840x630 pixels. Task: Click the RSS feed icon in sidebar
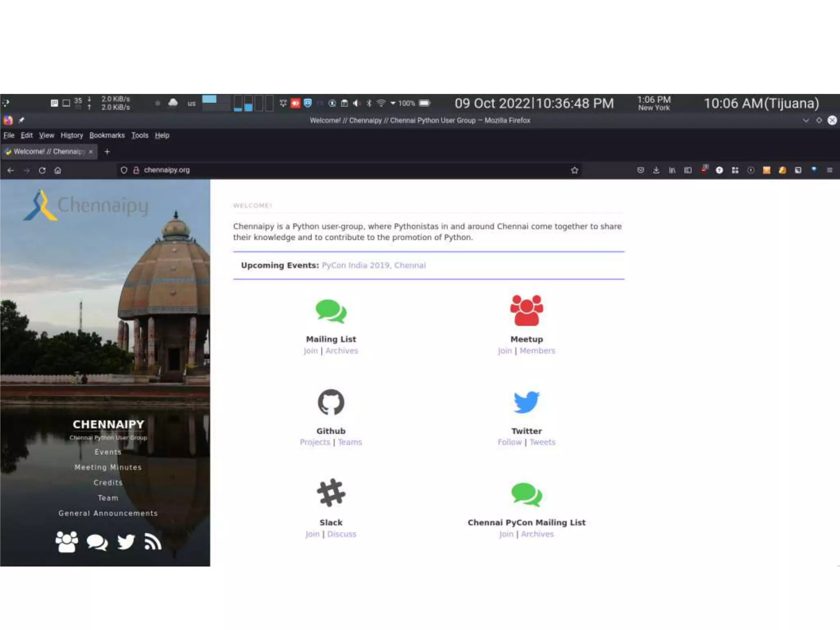153,542
